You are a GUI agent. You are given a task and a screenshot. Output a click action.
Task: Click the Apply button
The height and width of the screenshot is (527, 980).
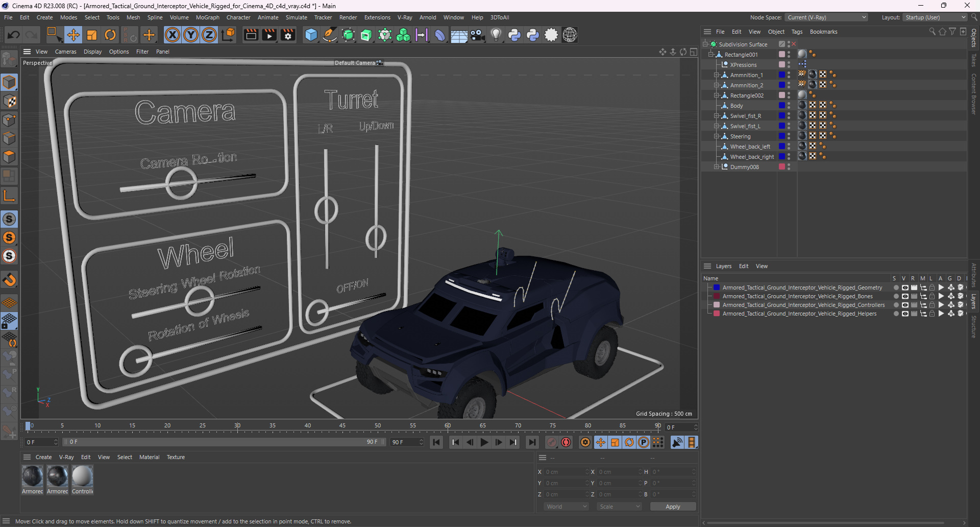(673, 507)
